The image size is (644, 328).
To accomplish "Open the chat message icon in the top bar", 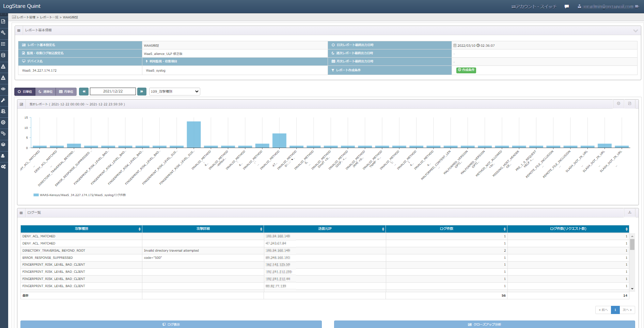I will (567, 6).
